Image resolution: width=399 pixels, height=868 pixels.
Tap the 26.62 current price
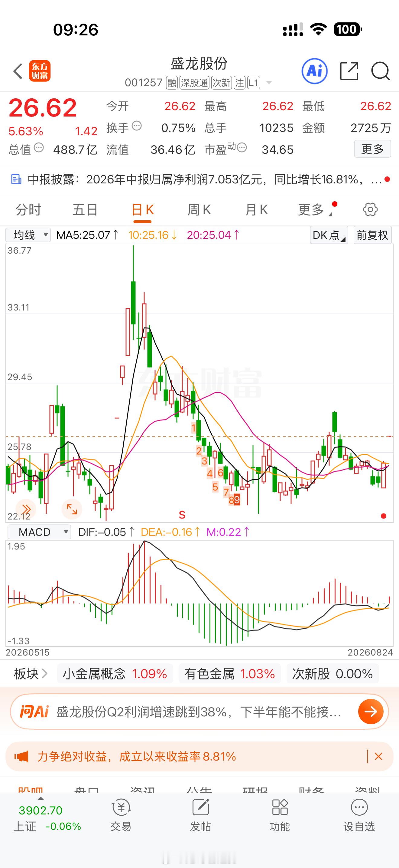[x=43, y=108]
